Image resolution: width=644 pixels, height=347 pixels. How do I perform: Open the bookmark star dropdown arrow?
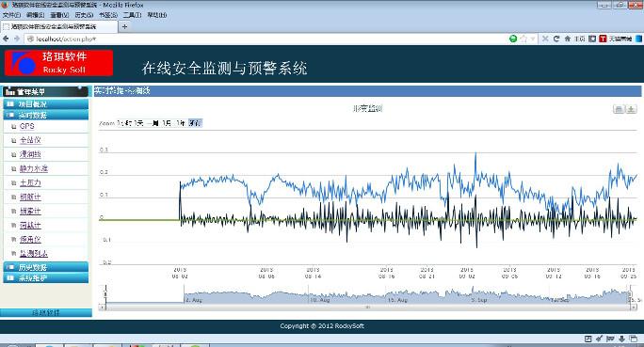[533, 39]
